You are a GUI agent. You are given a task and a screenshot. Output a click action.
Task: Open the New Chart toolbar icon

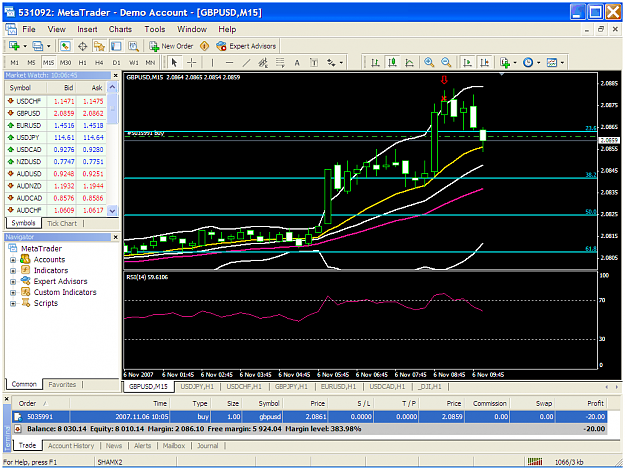14,46
